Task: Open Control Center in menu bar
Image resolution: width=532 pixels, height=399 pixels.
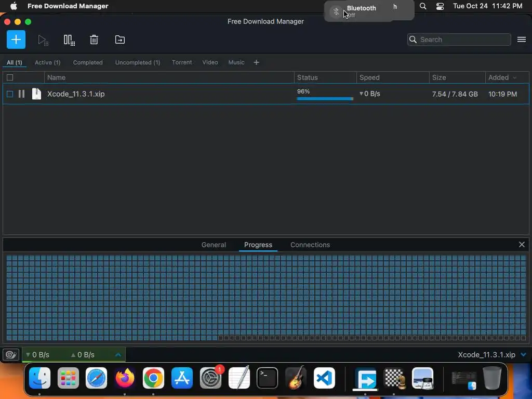Action: pos(440,6)
